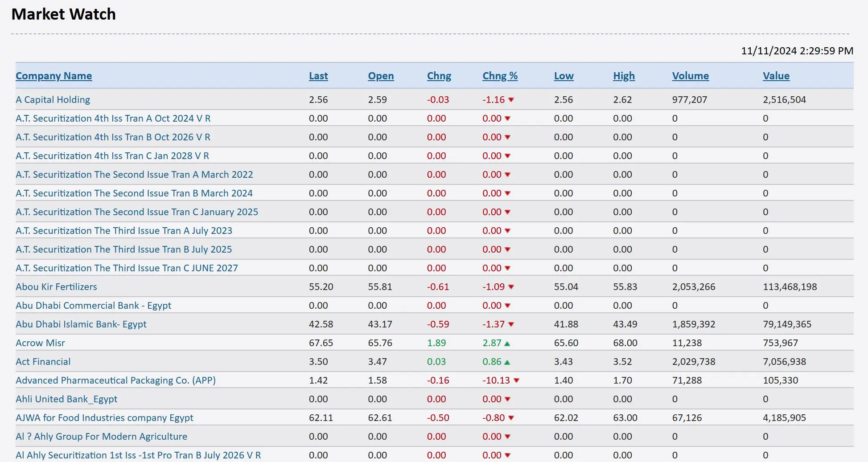Sort table by Company Name column

click(54, 76)
